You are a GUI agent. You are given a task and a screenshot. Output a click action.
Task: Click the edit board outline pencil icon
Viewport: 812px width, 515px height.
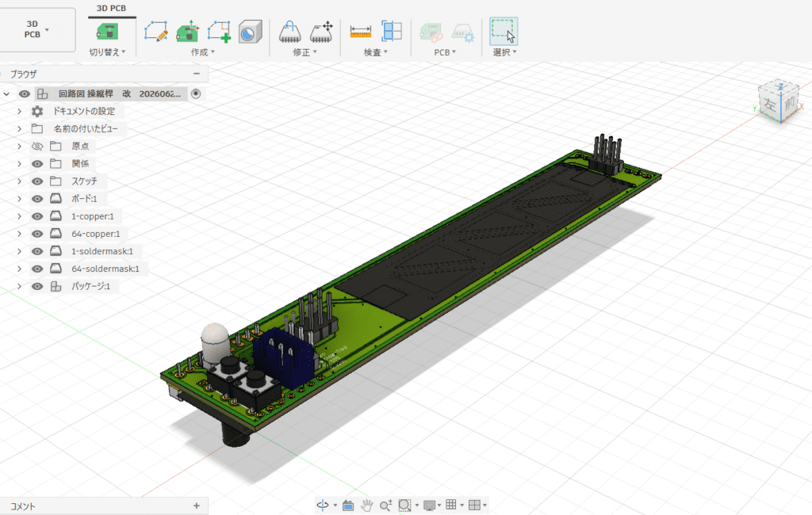tap(156, 32)
